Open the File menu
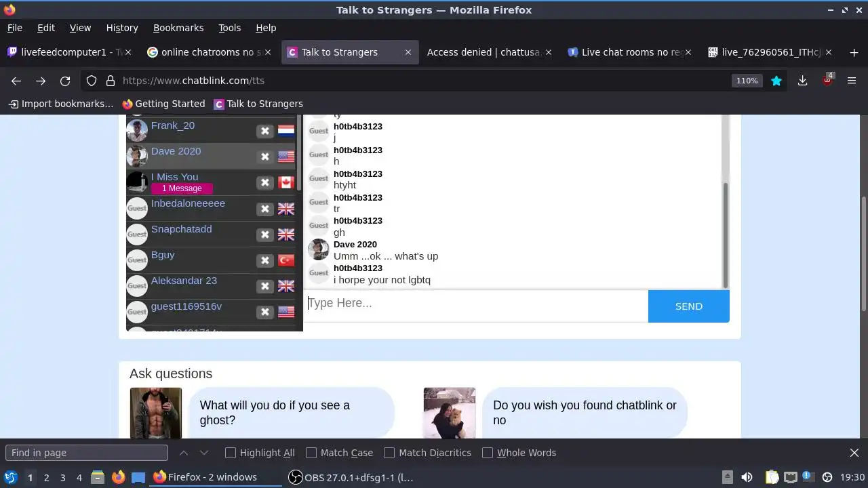 15,28
